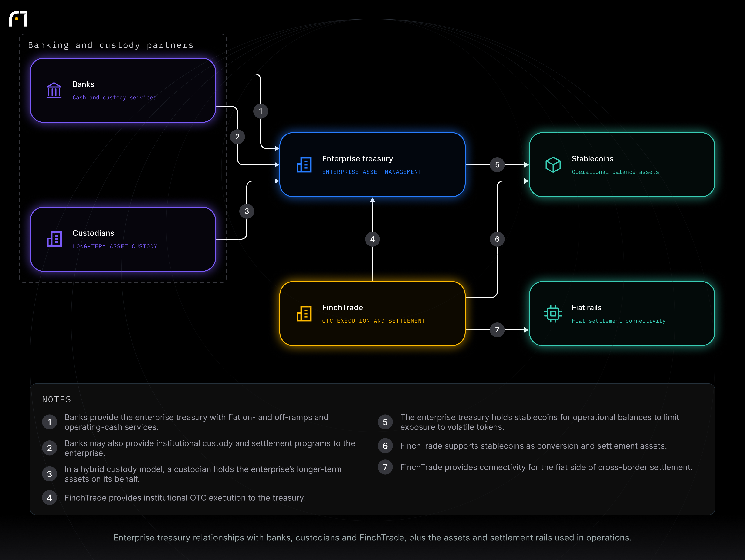Select 'Fiat settlement connectivity' subtitle
Viewport: 745px width, 560px height.
click(x=619, y=321)
